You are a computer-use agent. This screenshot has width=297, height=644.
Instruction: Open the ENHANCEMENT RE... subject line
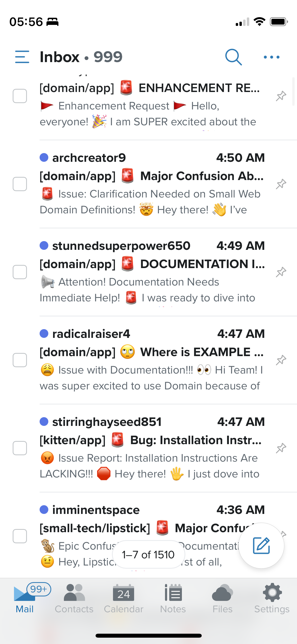tap(150, 88)
